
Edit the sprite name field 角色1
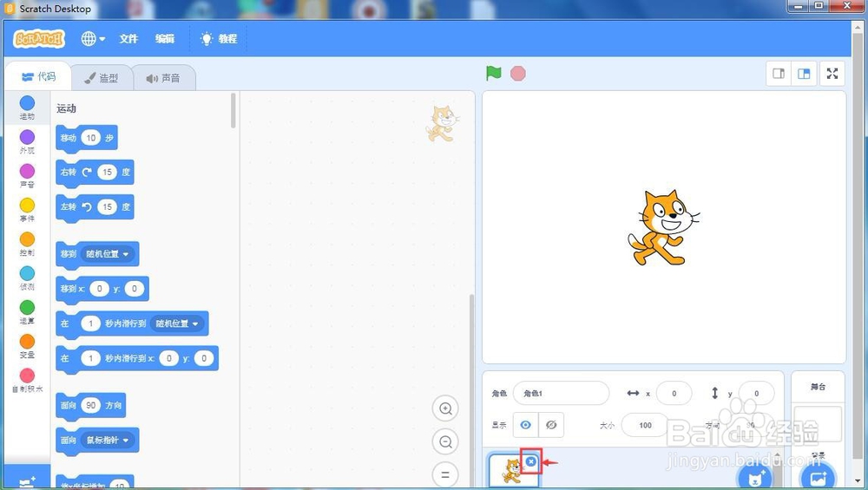tap(561, 393)
